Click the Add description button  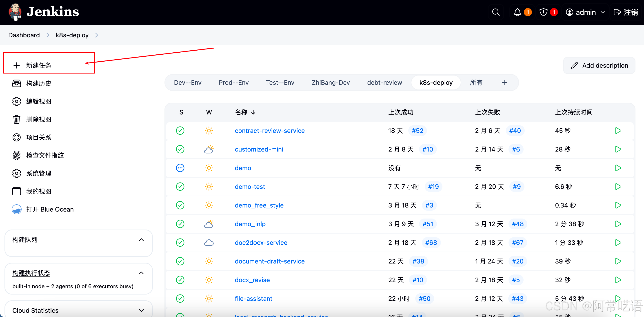coord(599,66)
